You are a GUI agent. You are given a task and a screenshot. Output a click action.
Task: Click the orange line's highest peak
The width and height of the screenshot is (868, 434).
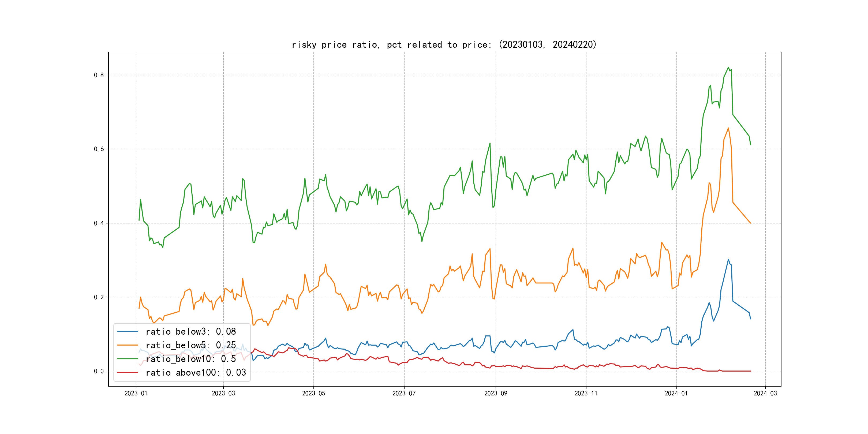(x=728, y=128)
